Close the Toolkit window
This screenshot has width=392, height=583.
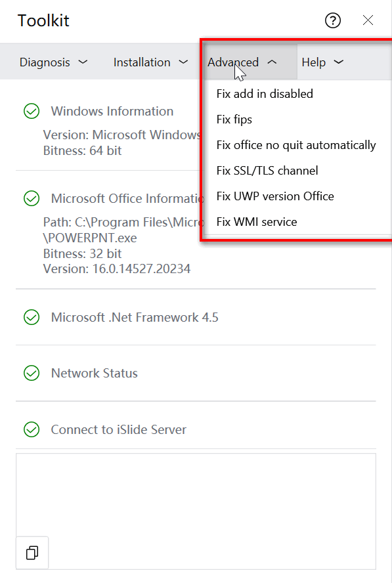[x=368, y=20]
